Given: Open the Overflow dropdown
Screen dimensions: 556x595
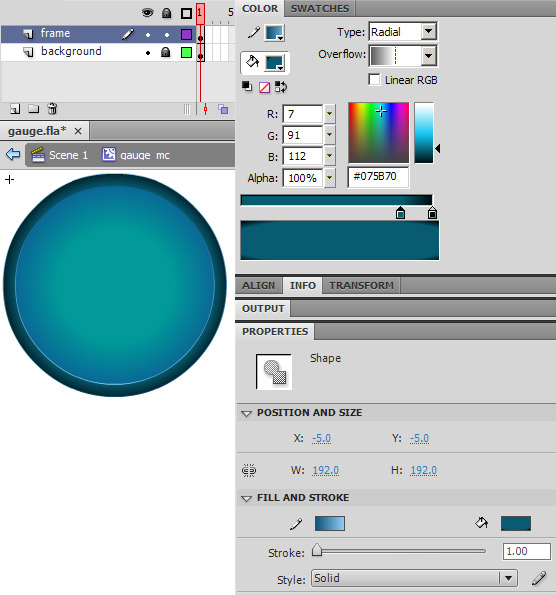Looking at the screenshot, I should (x=428, y=56).
